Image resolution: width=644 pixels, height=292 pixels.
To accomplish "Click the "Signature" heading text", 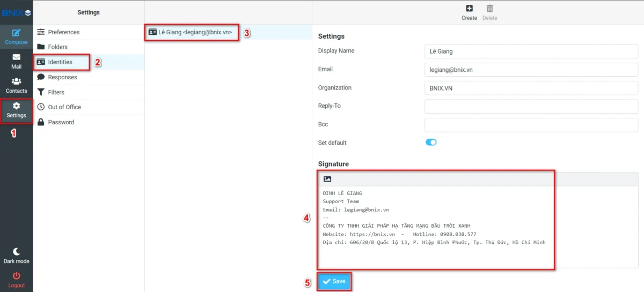I will 333,164.
